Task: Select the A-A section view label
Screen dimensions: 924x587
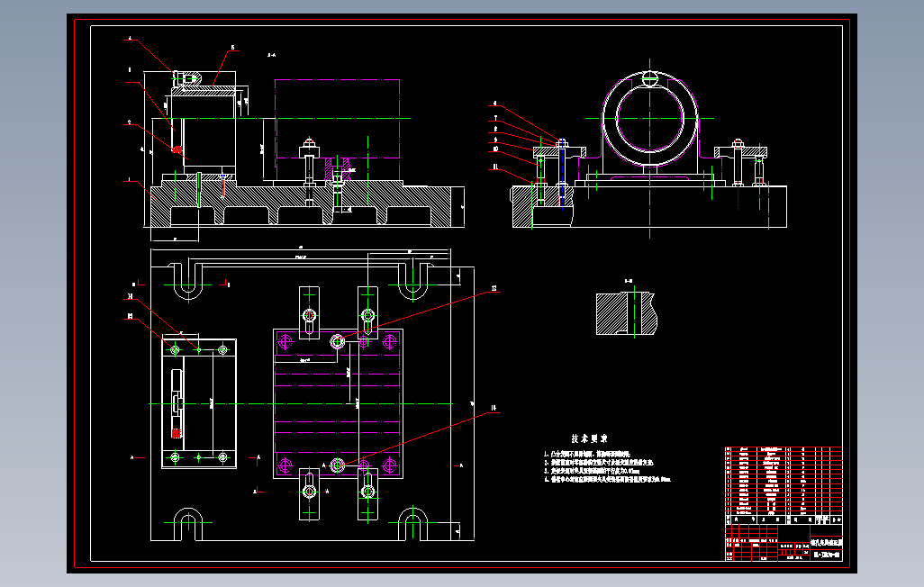Action: 272,55
